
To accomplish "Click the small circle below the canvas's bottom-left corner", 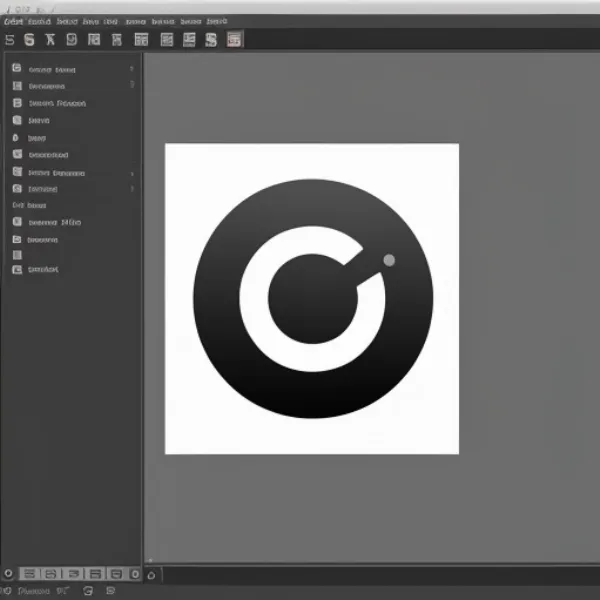I will coord(151,574).
